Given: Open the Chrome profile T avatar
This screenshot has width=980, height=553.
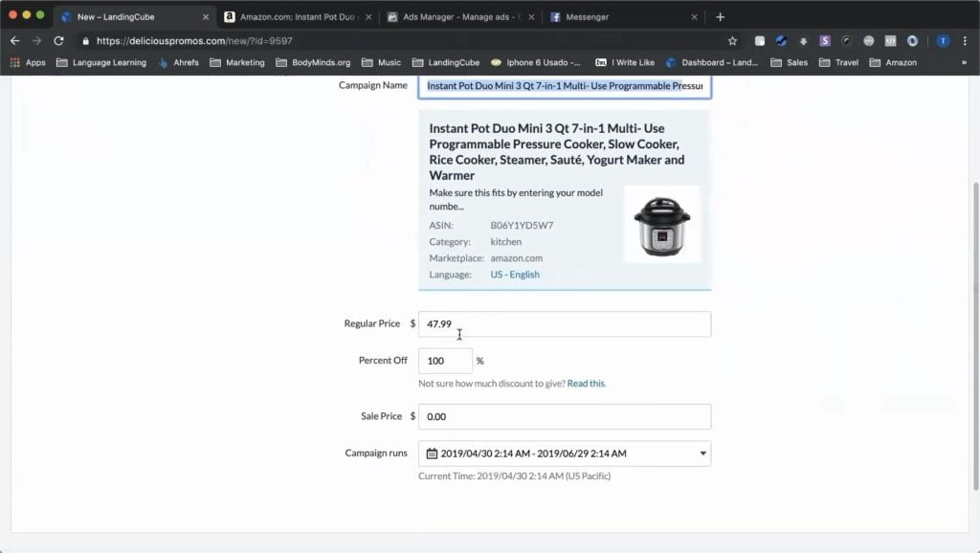Looking at the screenshot, I should (943, 41).
